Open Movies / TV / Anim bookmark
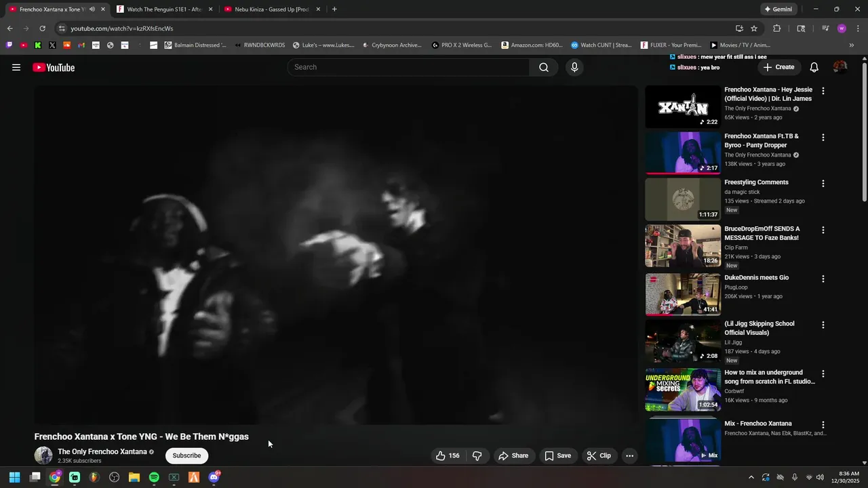 (740, 45)
